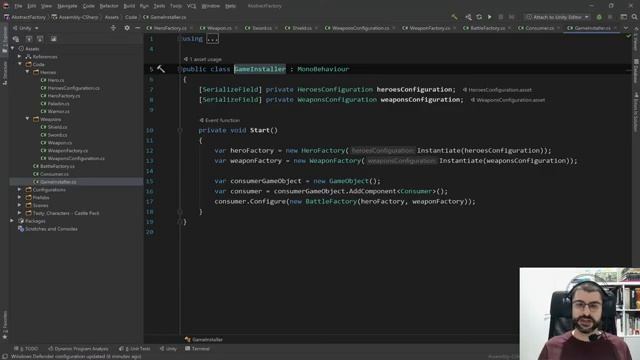Click the Scratches and Consoles icon

pos(21,229)
